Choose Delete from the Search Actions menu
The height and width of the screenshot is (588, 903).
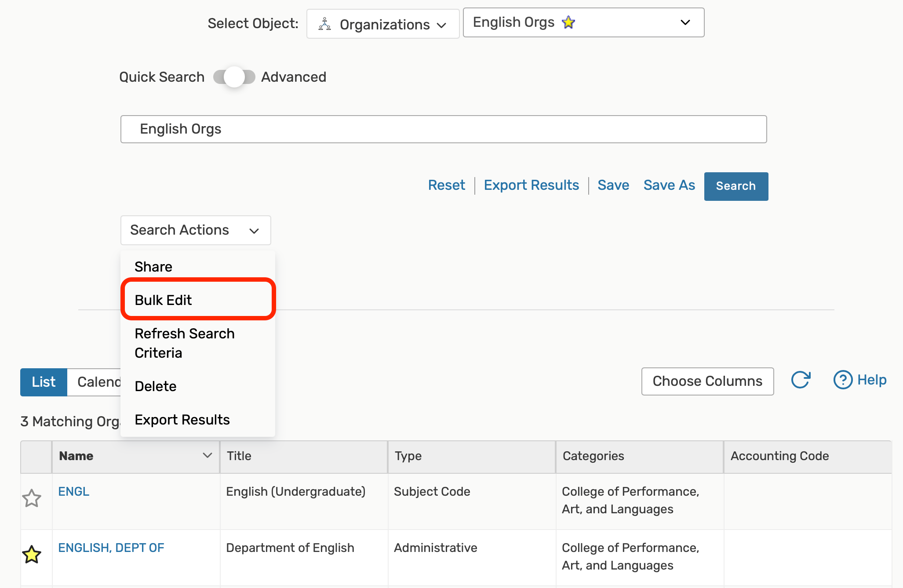click(x=156, y=386)
